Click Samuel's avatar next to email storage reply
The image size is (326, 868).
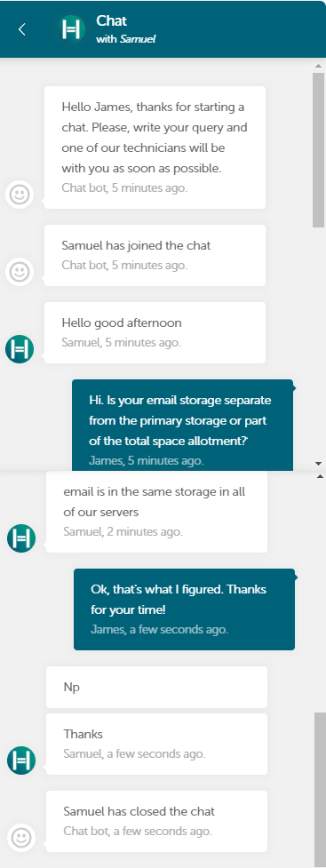21,538
